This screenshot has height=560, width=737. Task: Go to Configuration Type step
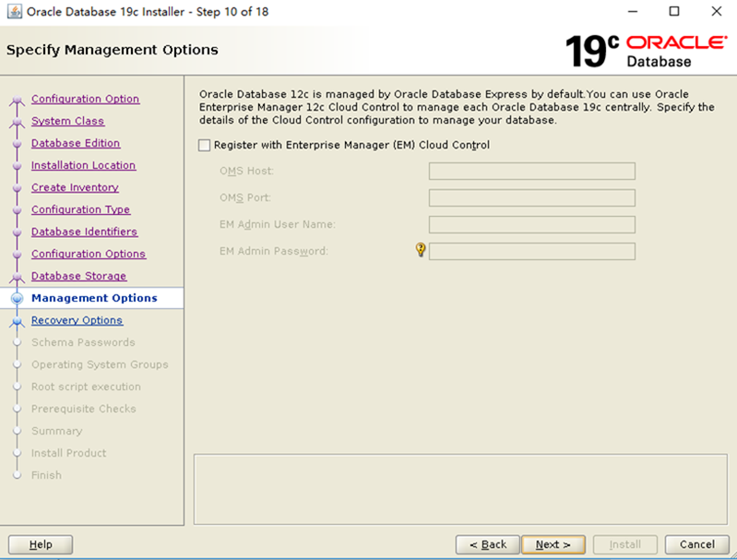80,209
